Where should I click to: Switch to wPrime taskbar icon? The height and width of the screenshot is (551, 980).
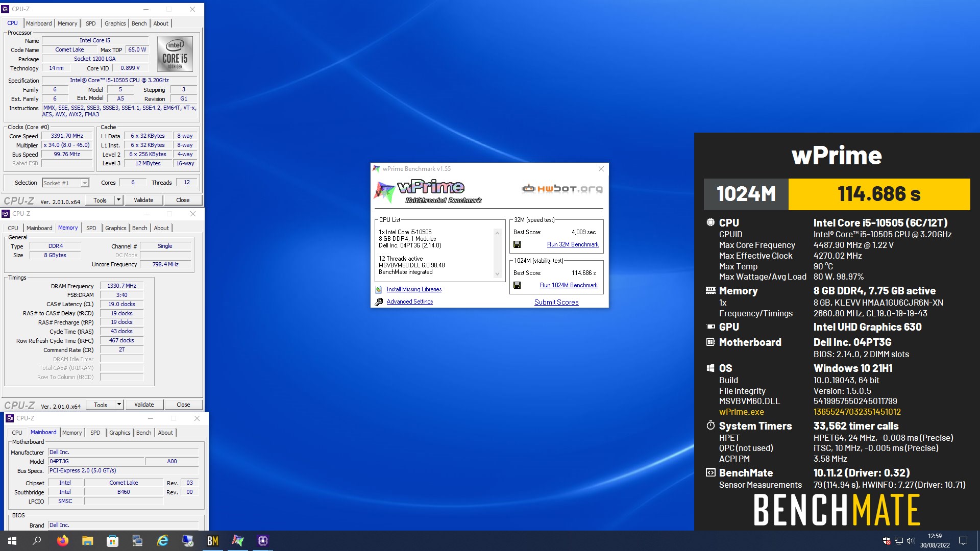[237, 541]
